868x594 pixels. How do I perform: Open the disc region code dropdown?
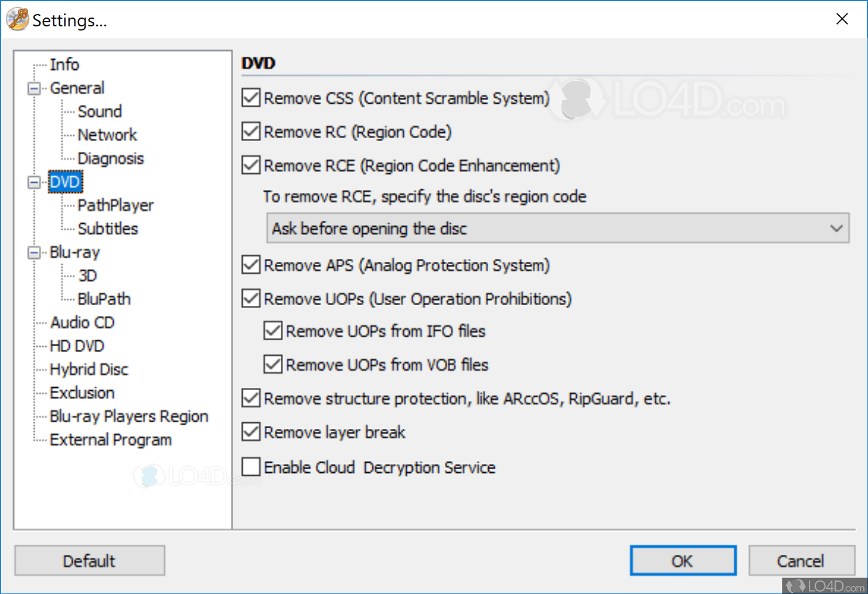557,228
